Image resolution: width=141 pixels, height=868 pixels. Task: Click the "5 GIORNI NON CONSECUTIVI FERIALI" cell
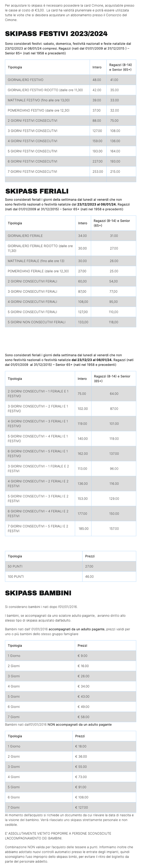(36, 322)
